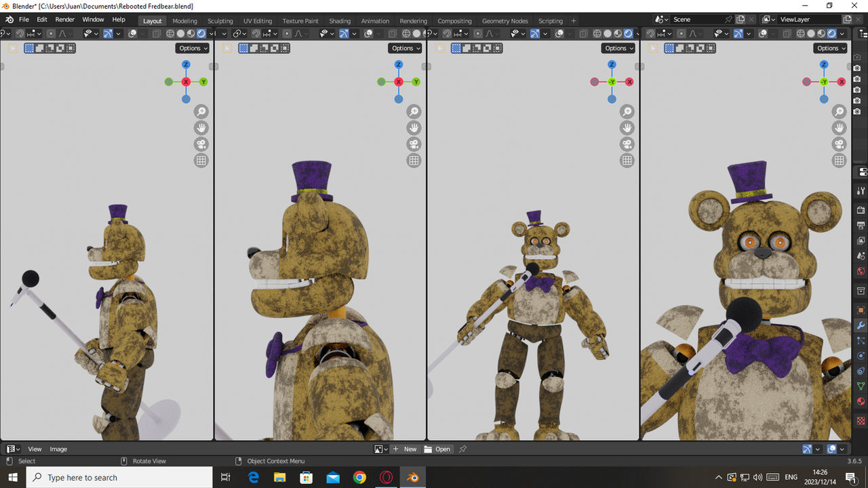Switch to the Sculpting workspace tab
The width and height of the screenshot is (868, 488).
(220, 21)
